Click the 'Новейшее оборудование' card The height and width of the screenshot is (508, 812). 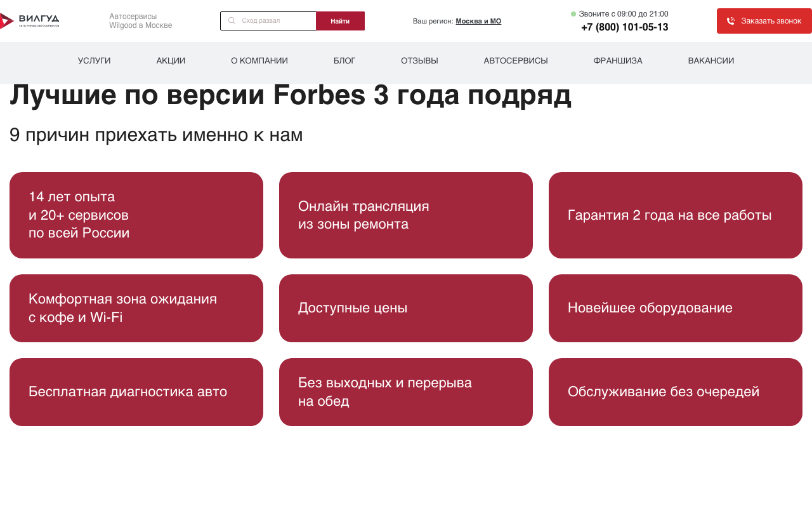point(676,308)
